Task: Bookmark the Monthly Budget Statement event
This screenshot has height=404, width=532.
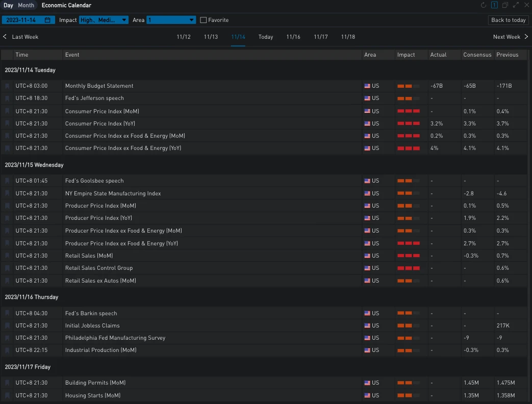Action: pos(7,86)
